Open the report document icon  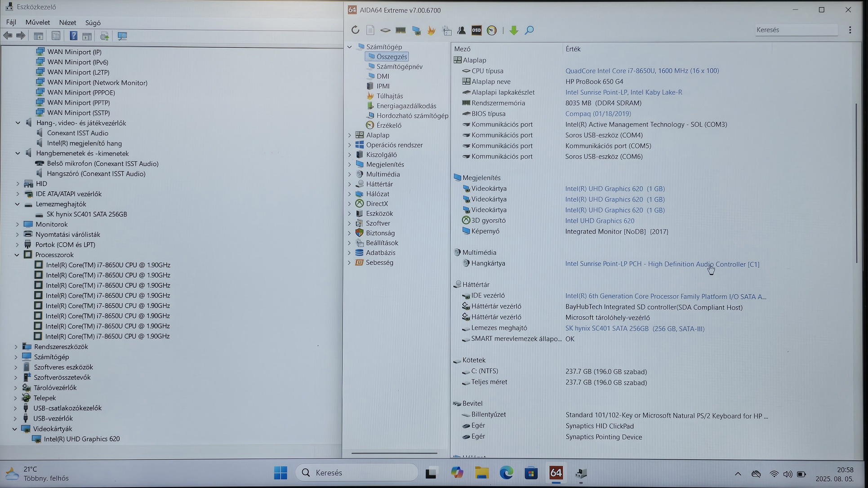point(370,30)
